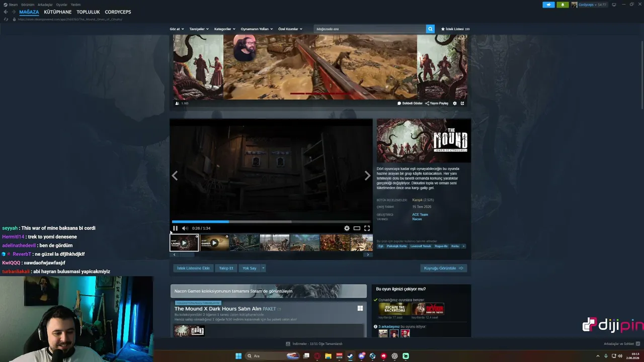
Task: Reload the store page with the refresh icon
Action: coord(6,19)
